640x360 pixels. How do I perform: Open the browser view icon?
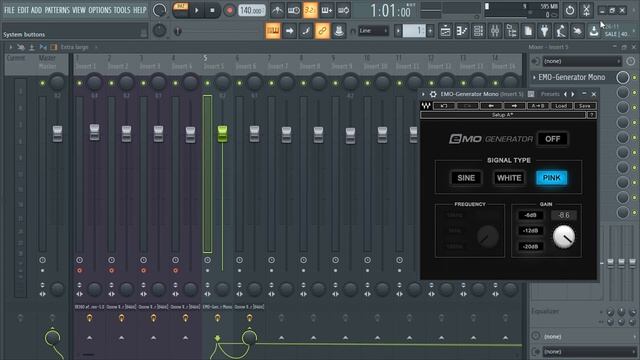pyautogui.click(x=511, y=31)
